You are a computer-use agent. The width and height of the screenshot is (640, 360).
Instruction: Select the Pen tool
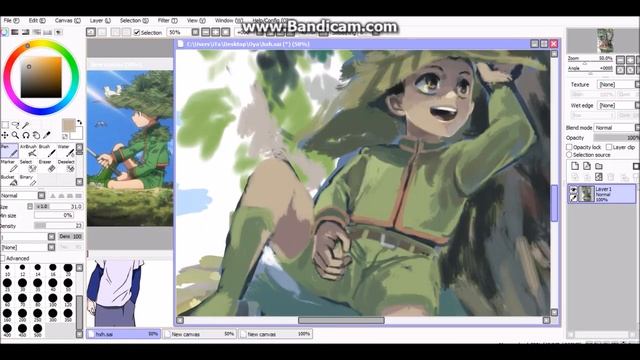(9, 151)
